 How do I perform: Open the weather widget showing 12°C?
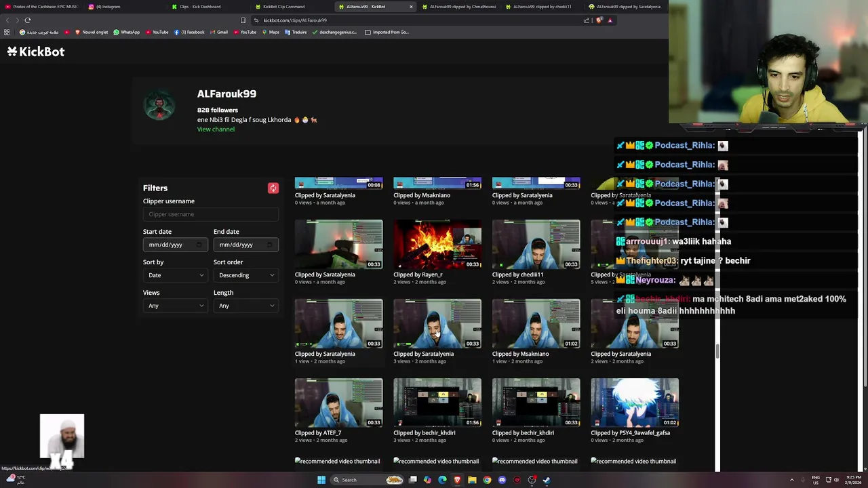[15, 479]
